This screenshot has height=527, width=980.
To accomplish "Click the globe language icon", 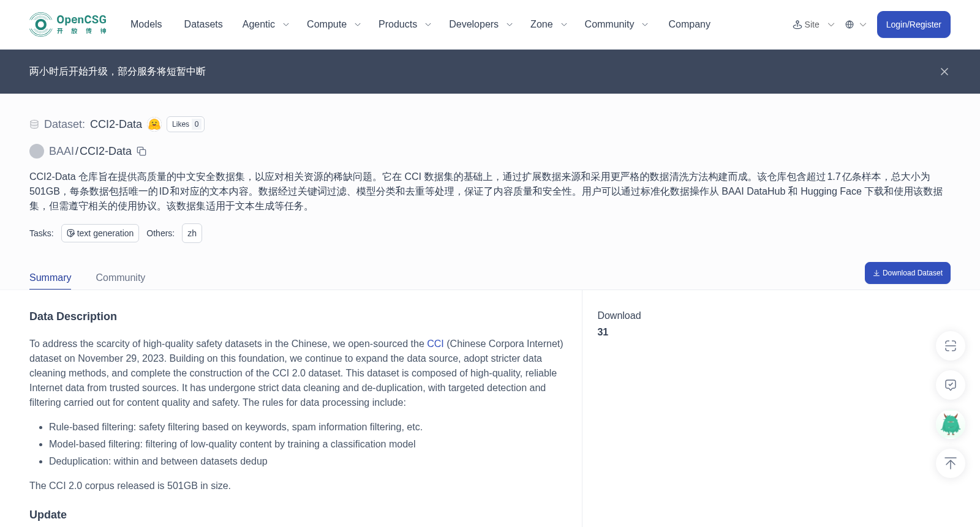I will point(850,24).
